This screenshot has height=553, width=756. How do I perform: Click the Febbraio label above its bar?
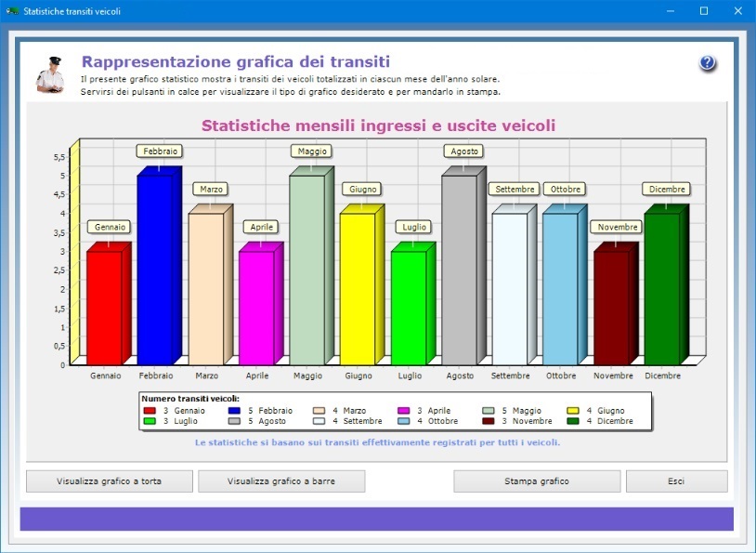[x=160, y=151]
